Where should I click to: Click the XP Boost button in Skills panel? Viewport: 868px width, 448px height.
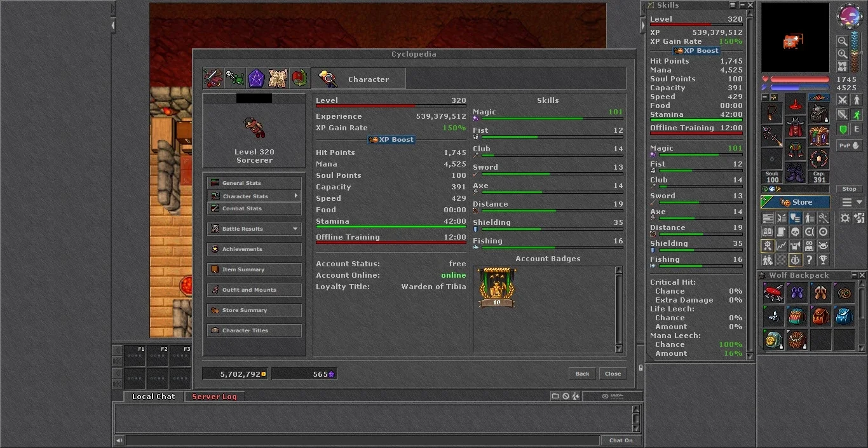(x=696, y=51)
